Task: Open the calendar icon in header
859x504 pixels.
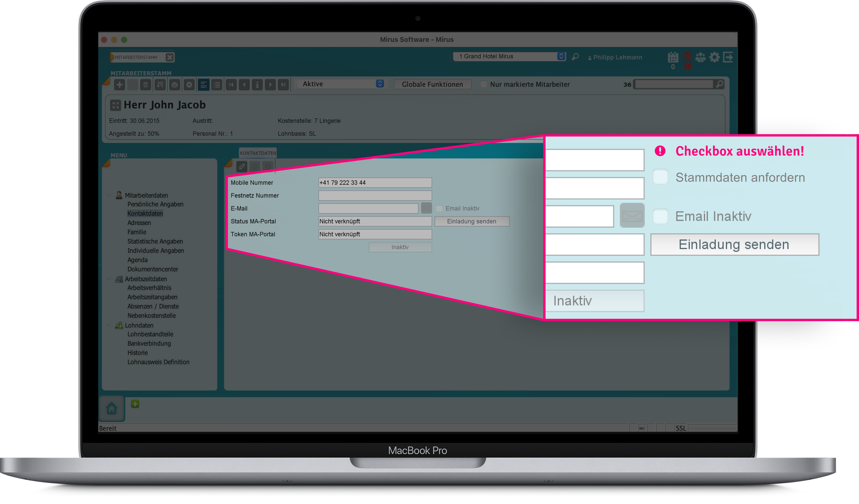Action: coord(673,57)
